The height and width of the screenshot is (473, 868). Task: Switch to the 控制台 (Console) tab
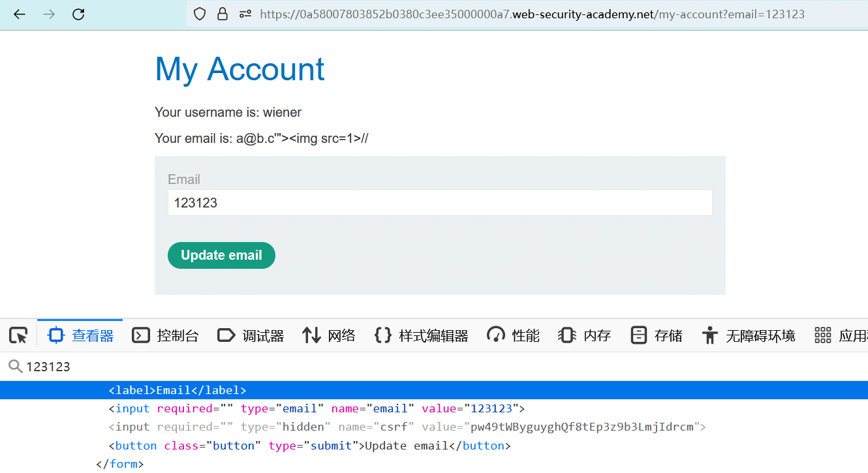pos(165,335)
